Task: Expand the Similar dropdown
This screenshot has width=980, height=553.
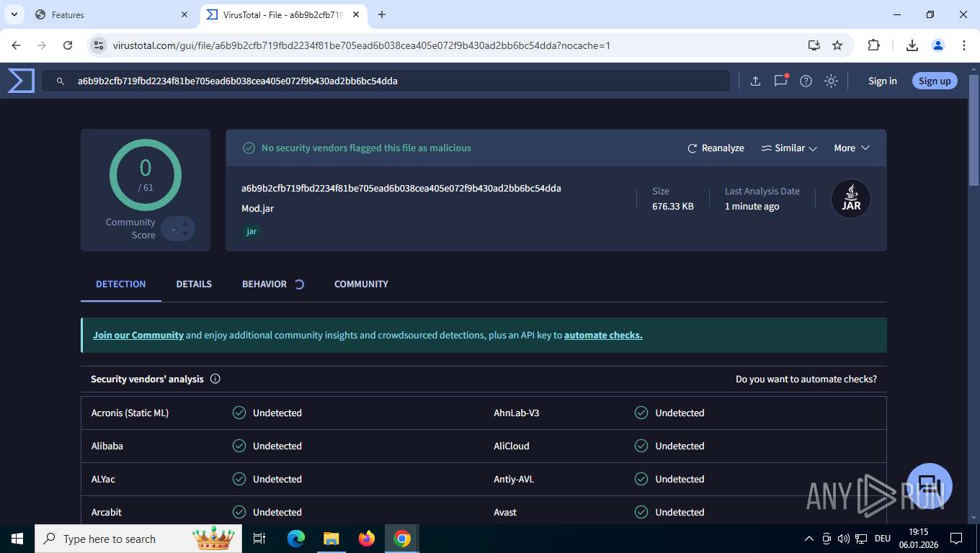Action: coord(789,148)
